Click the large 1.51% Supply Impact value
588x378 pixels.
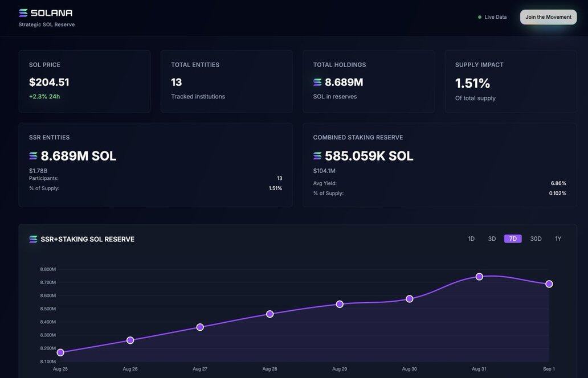point(472,83)
